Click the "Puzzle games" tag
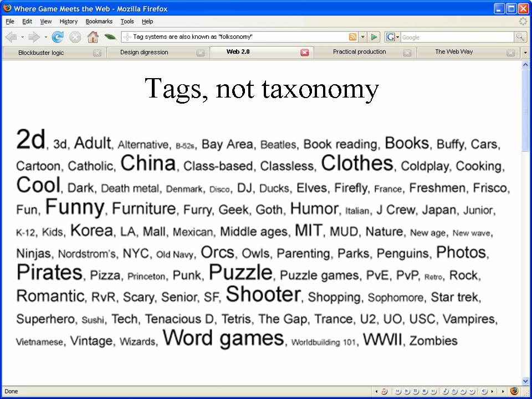532x399 pixels. click(319, 275)
